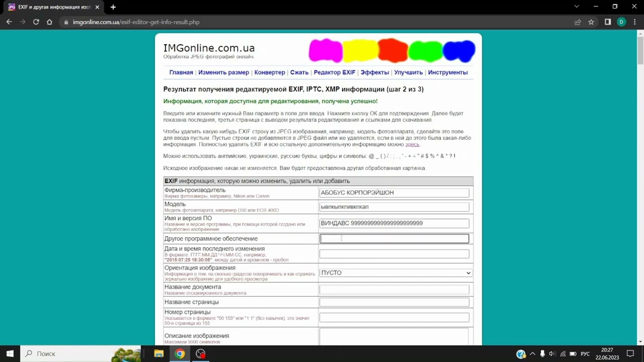This screenshot has width=644, height=362.
Task: Click Номер страницы input field
Action: click(394, 317)
